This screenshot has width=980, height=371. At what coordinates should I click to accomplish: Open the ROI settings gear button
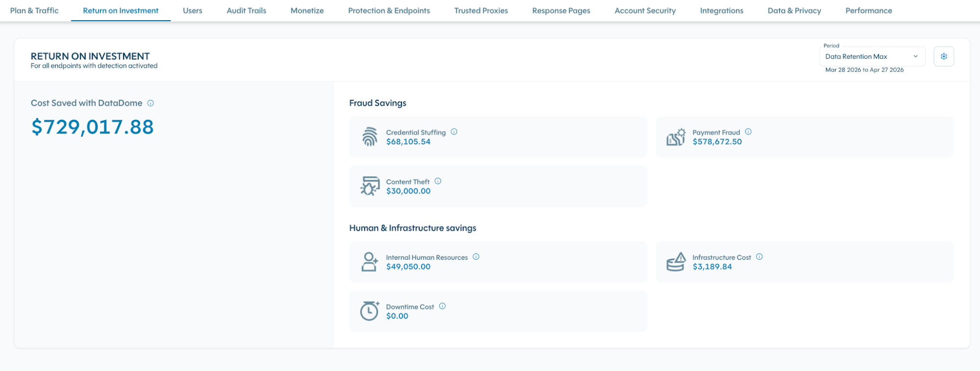944,56
